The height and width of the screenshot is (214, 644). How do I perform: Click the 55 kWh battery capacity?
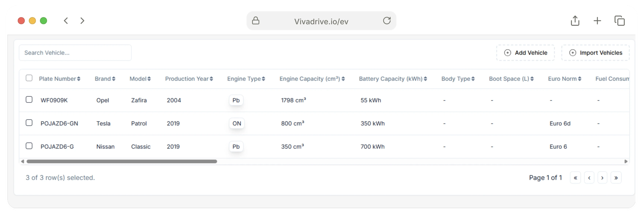(371, 100)
